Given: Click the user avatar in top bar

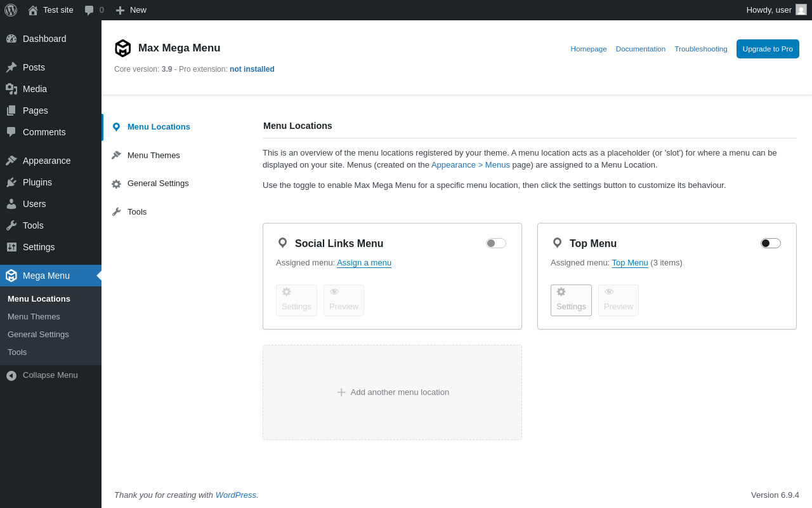Looking at the screenshot, I should point(801,10).
